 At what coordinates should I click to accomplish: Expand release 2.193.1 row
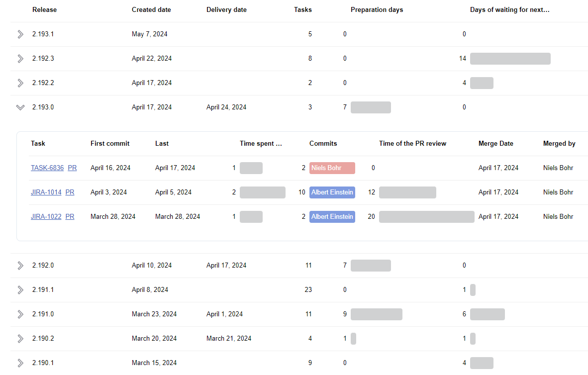pyautogui.click(x=20, y=34)
